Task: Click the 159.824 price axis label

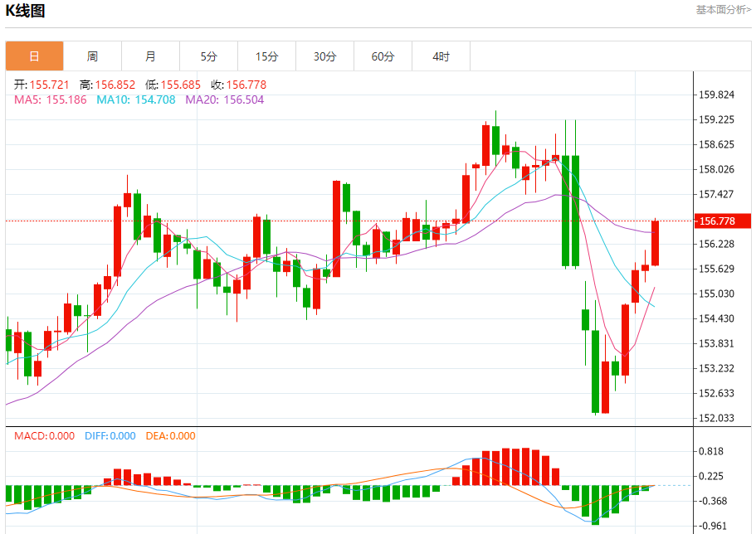Action: coord(717,95)
